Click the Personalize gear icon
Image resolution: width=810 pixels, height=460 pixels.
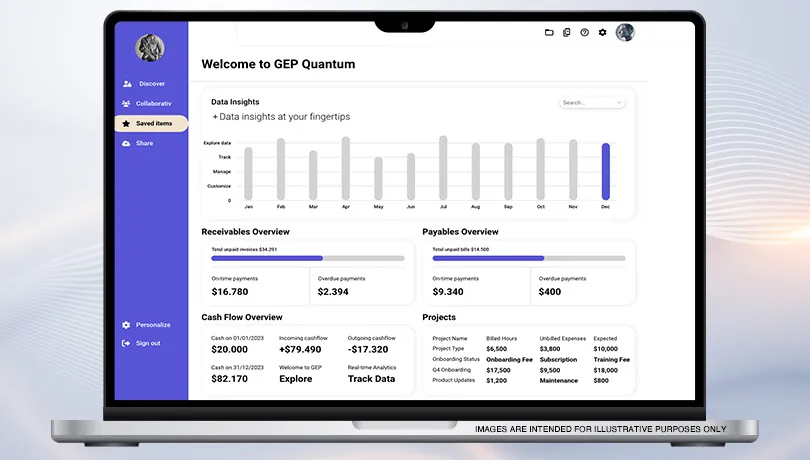[x=126, y=325]
